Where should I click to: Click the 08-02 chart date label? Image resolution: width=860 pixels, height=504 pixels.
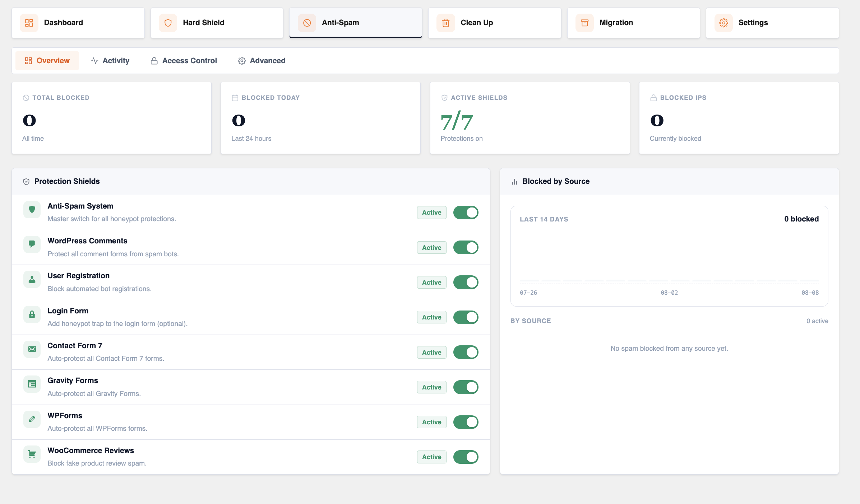669,293
